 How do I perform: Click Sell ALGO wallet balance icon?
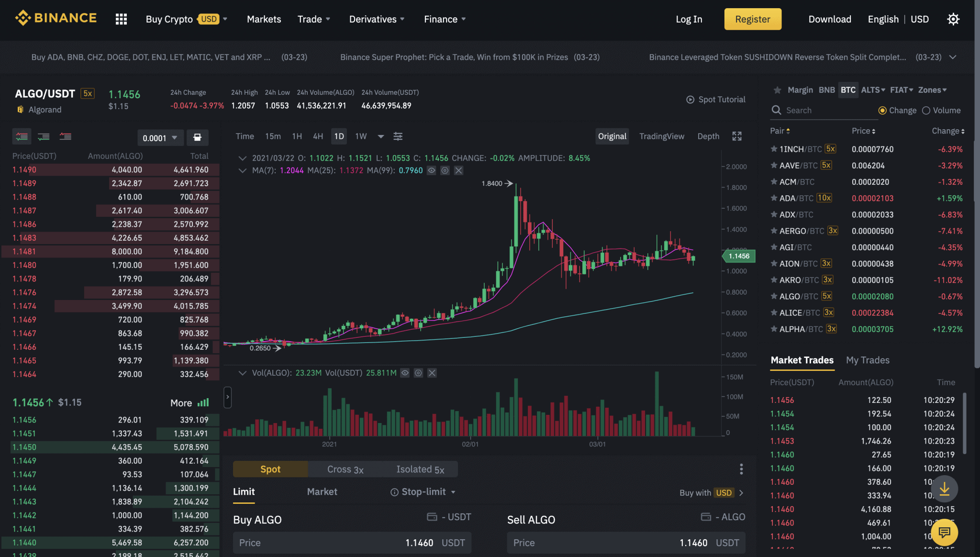[x=706, y=517]
